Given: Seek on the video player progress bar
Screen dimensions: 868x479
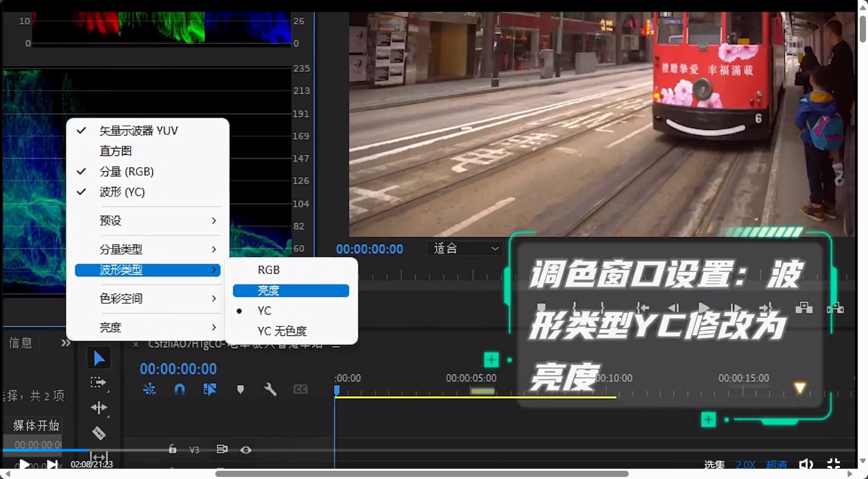Looking at the screenshot, I should (x=429, y=451).
